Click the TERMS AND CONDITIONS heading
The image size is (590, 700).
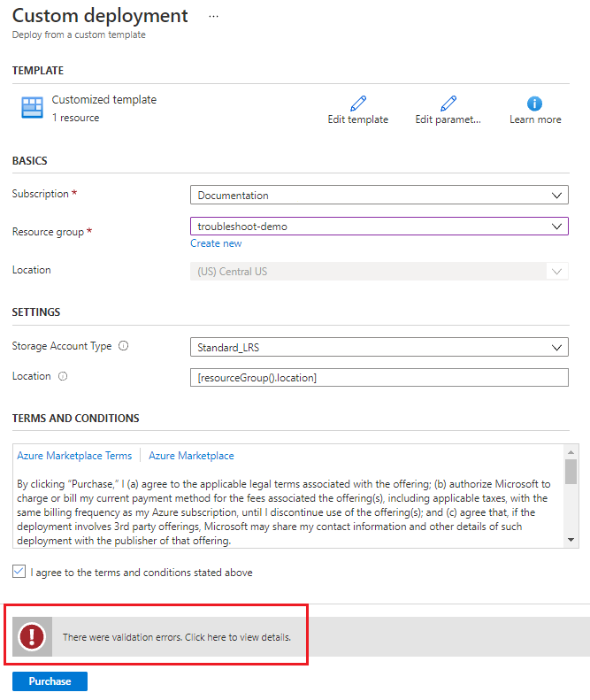point(75,419)
